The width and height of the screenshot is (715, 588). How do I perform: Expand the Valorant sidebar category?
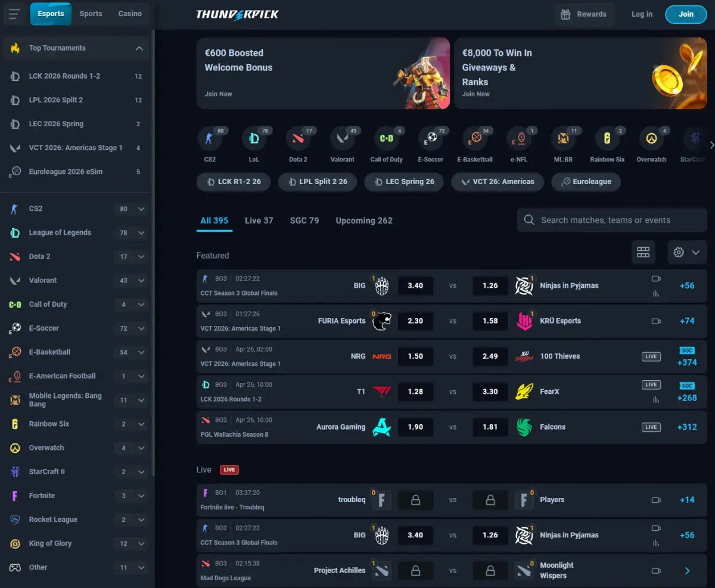pos(141,281)
